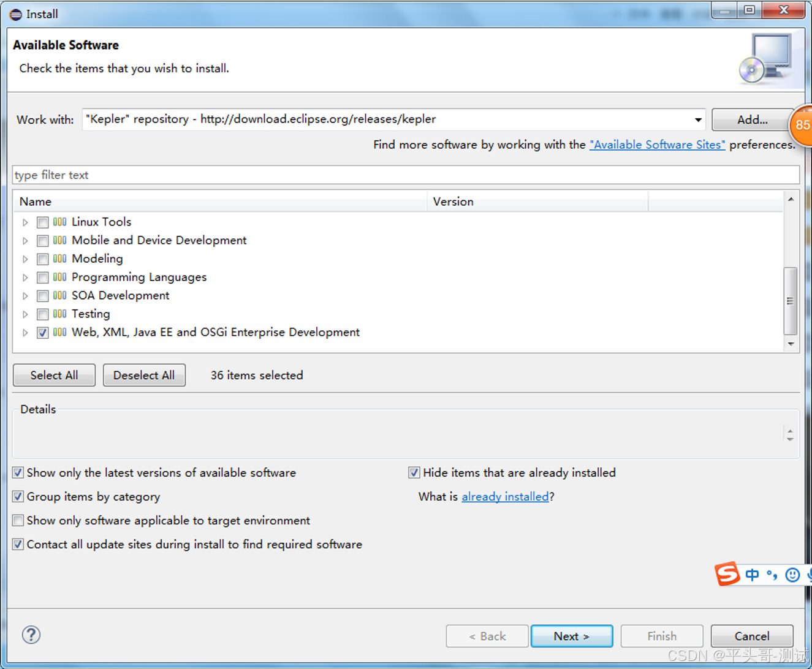Focus the type filter text field
812x669 pixels.
click(x=406, y=175)
